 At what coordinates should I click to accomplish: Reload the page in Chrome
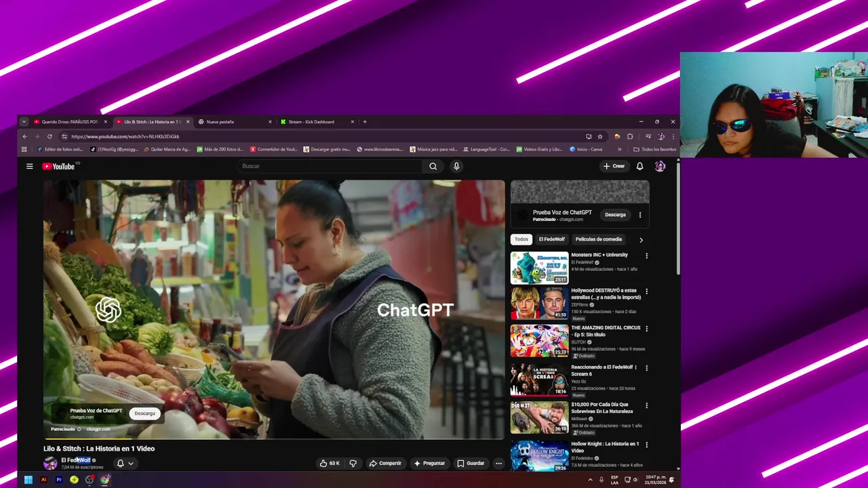click(x=50, y=136)
